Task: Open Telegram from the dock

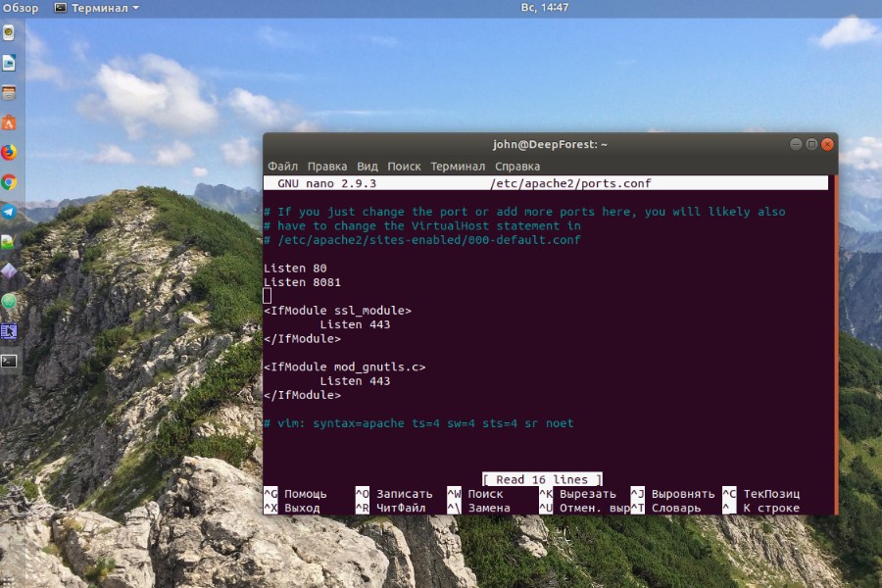Action: tap(9, 211)
